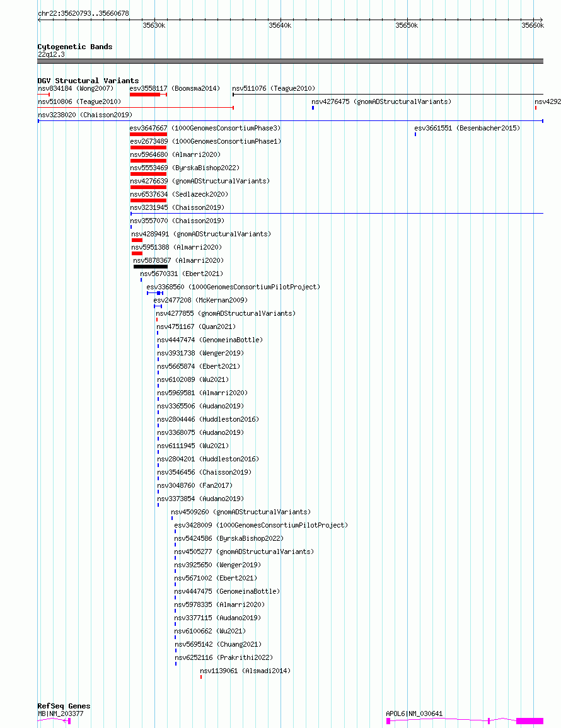
Task: Click nsv6252116 (Prakrithi2022) label
Action: point(224,657)
